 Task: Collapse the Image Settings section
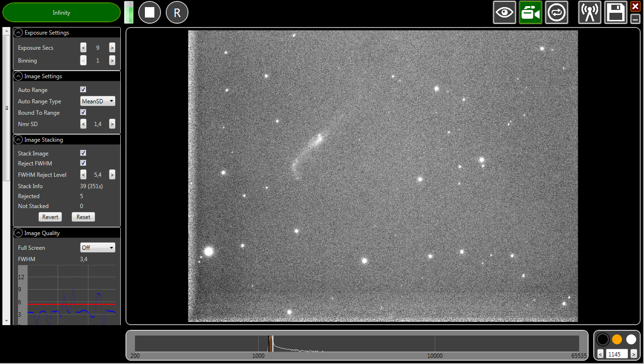[x=18, y=76]
